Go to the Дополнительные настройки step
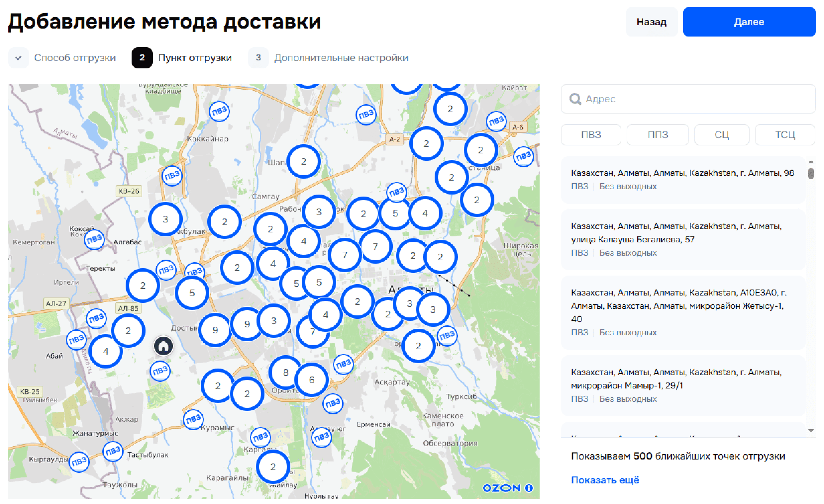 (x=328, y=58)
